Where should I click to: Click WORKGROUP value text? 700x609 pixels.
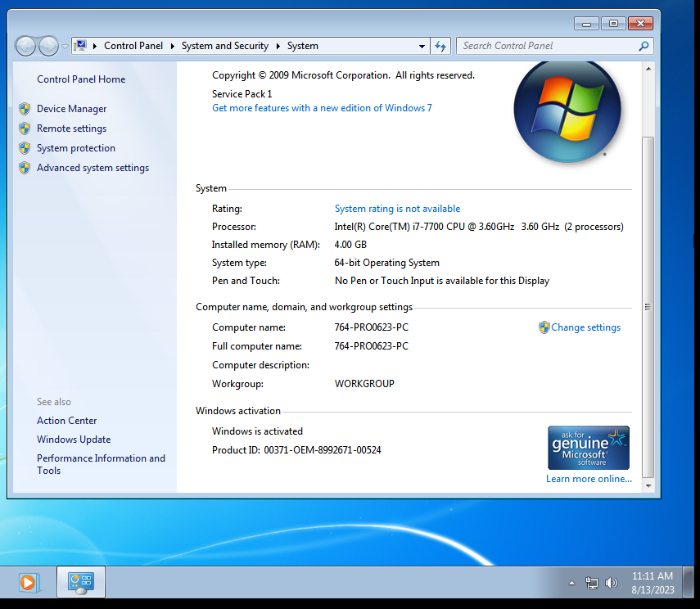[364, 384]
